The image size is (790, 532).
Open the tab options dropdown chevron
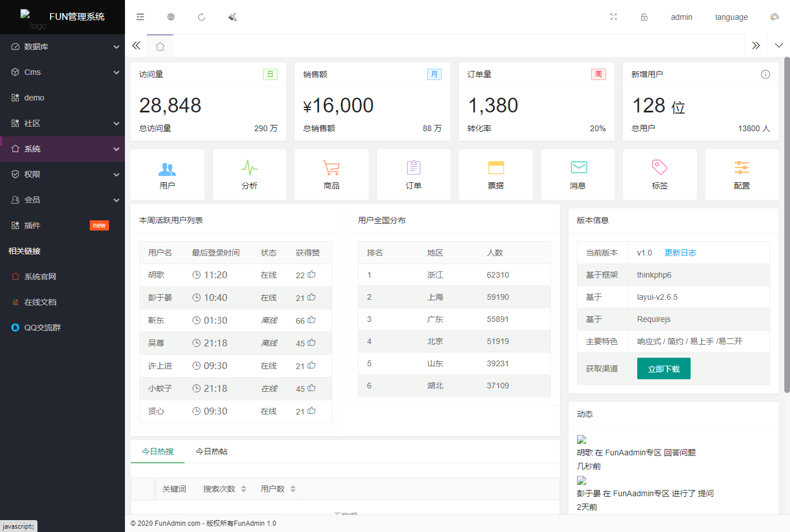click(779, 45)
